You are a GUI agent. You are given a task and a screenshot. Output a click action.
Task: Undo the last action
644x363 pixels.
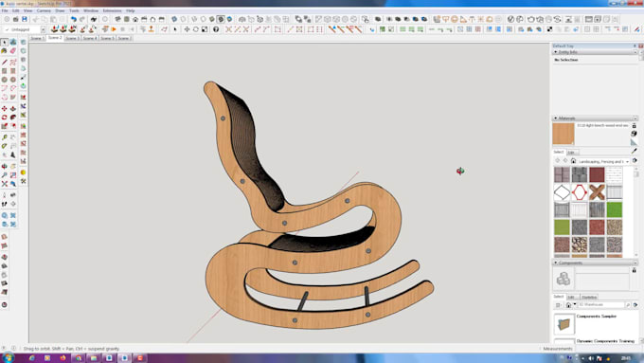coord(74,19)
